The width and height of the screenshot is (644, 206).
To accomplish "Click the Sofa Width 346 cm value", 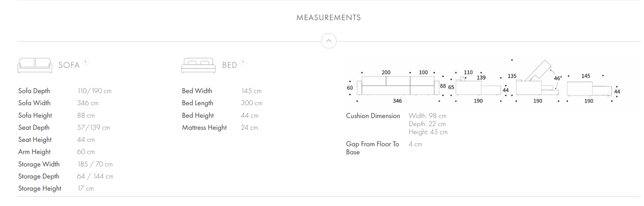I will [x=88, y=103].
